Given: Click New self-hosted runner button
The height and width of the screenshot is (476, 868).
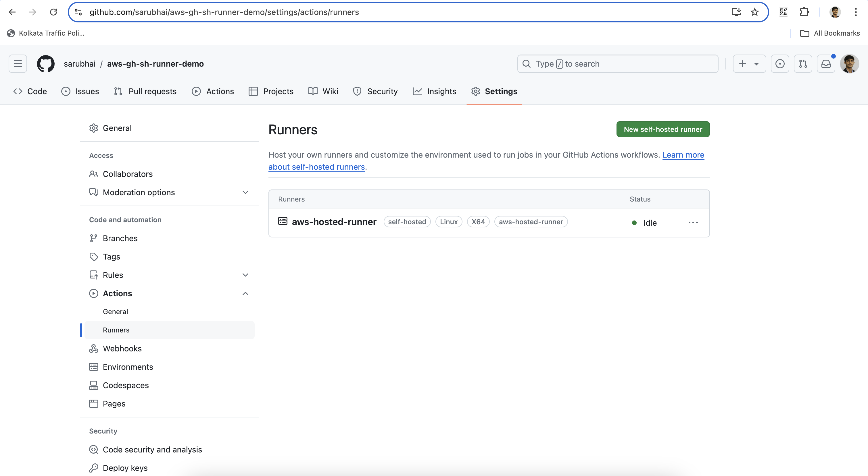Looking at the screenshot, I should pos(663,129).
